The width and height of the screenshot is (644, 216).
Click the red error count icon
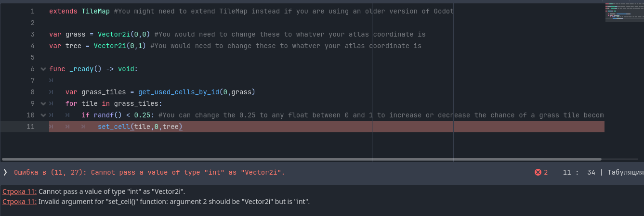[538, 172]
